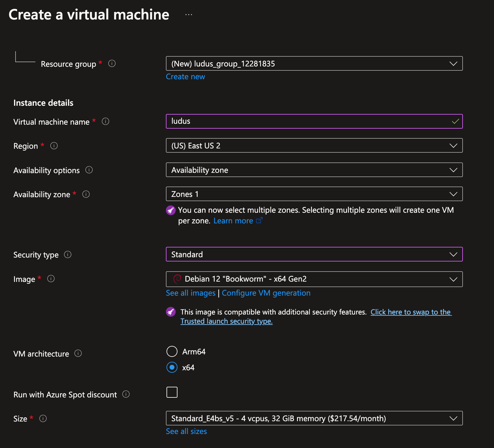This screenshot has height=448, width=494.
Task: Open the Security type dropdown
Action: [x=314, y=254]
